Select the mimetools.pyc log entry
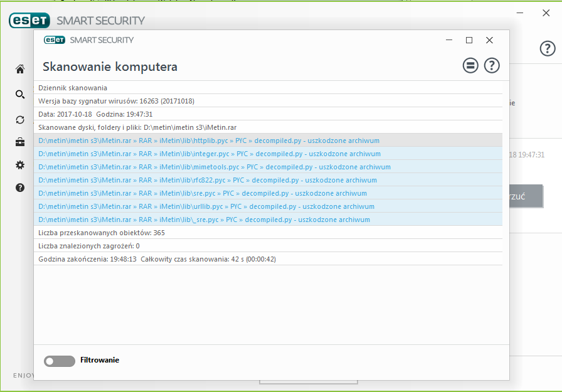This screenshot has height=392, width=562. (x=268, y=167)
